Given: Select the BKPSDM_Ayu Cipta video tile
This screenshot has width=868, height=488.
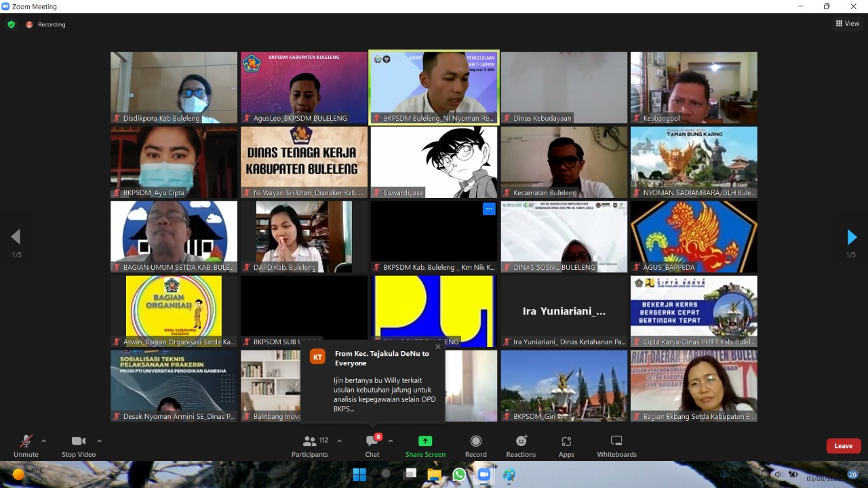Looking at the screenshot, I should (174, 163).
